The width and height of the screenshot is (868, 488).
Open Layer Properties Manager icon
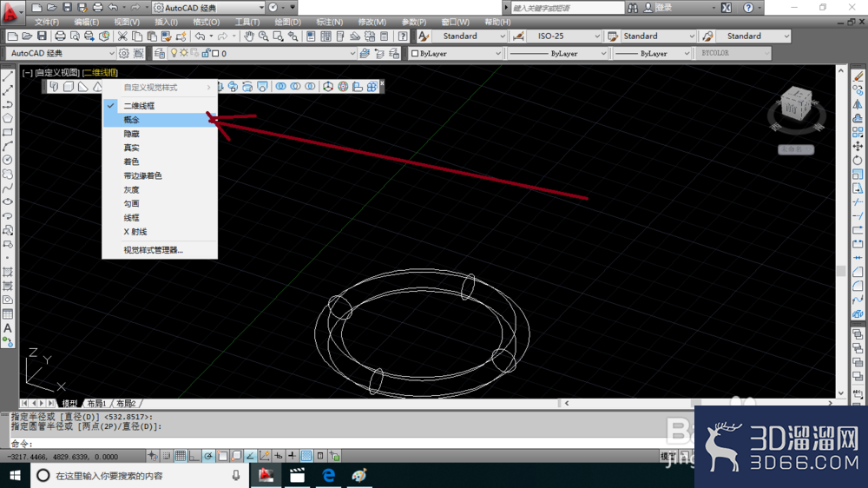point(160,53)
